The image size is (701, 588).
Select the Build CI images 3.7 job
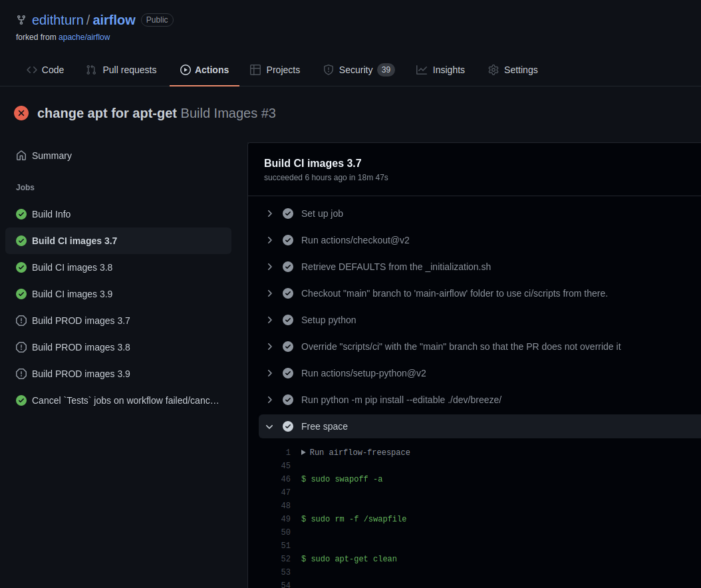click(x=118, y=241)
